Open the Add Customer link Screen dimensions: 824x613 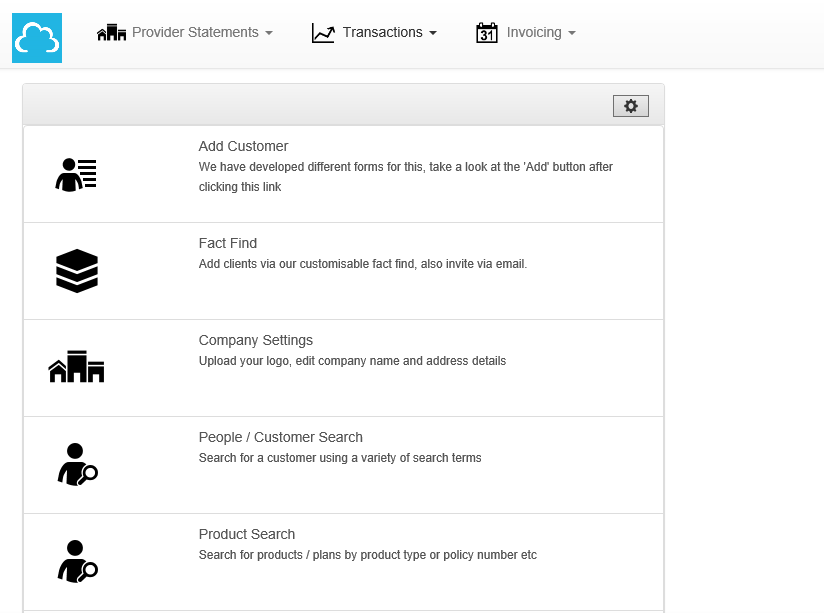point(243,146)
